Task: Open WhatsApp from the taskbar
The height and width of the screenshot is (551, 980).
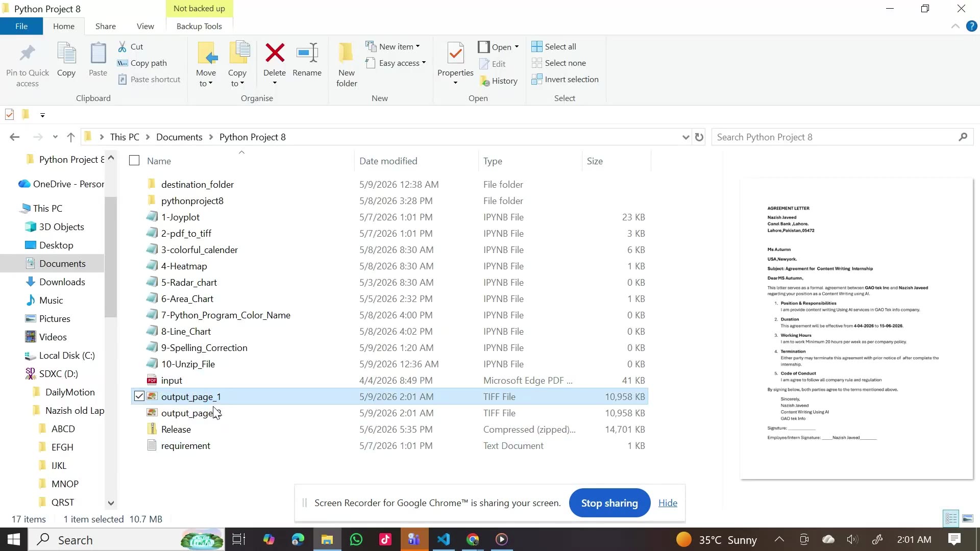Action: click(356, 539)
